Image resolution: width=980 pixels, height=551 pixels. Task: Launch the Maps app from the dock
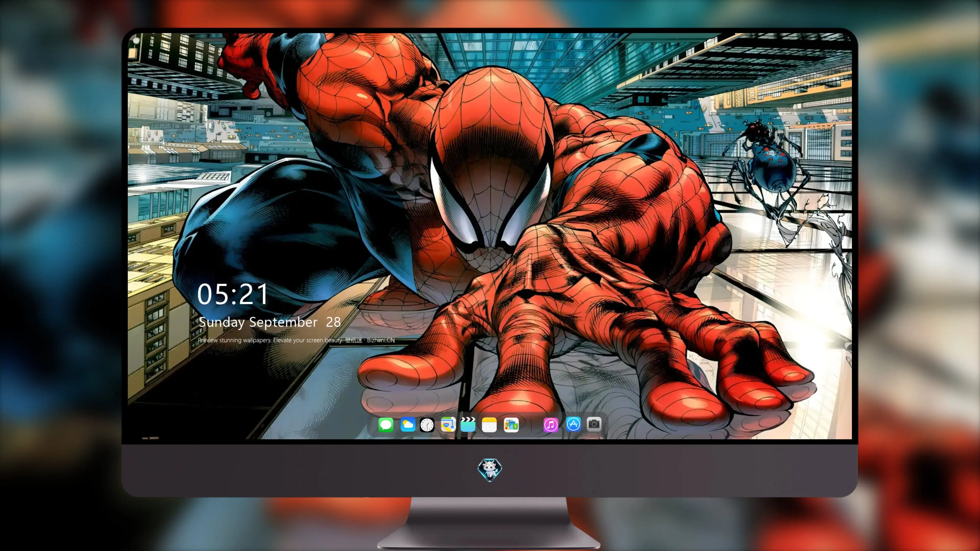point(448,424)
